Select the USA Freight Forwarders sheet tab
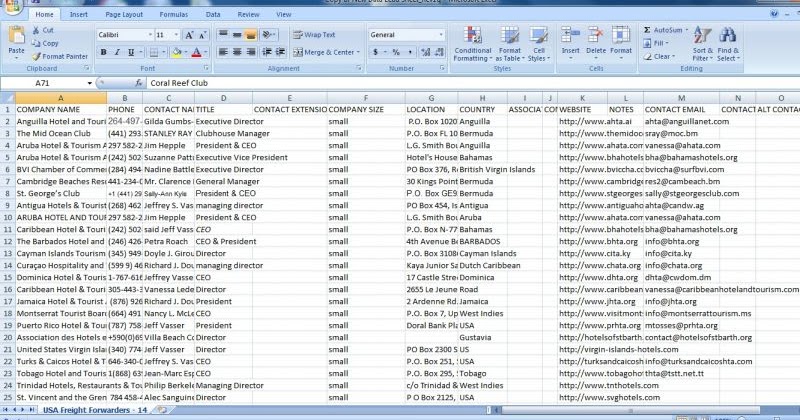800x420 pixels. 95,410
